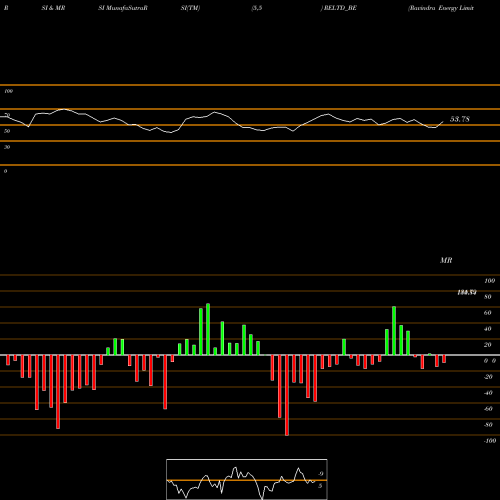Image resolution: width=500 pixels, height=500 pixels.
Task: Click the SI MunafaSutraR header text
Action: (123, 8)
